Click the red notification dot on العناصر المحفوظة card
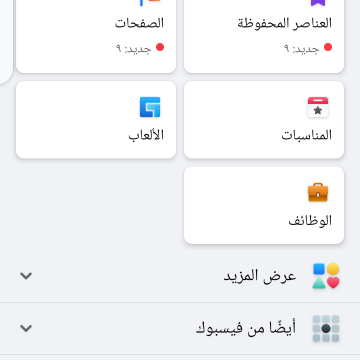360x360 pixels. [328, 47]
